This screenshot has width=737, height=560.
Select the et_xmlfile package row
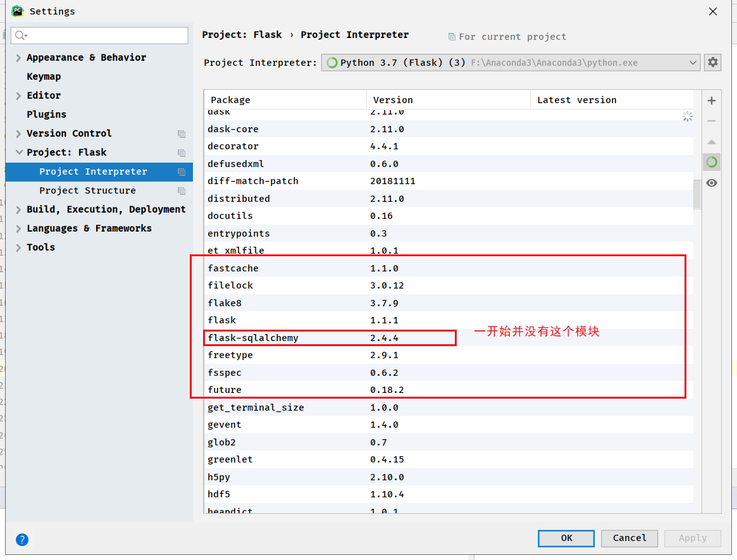(x=449, y=251)
